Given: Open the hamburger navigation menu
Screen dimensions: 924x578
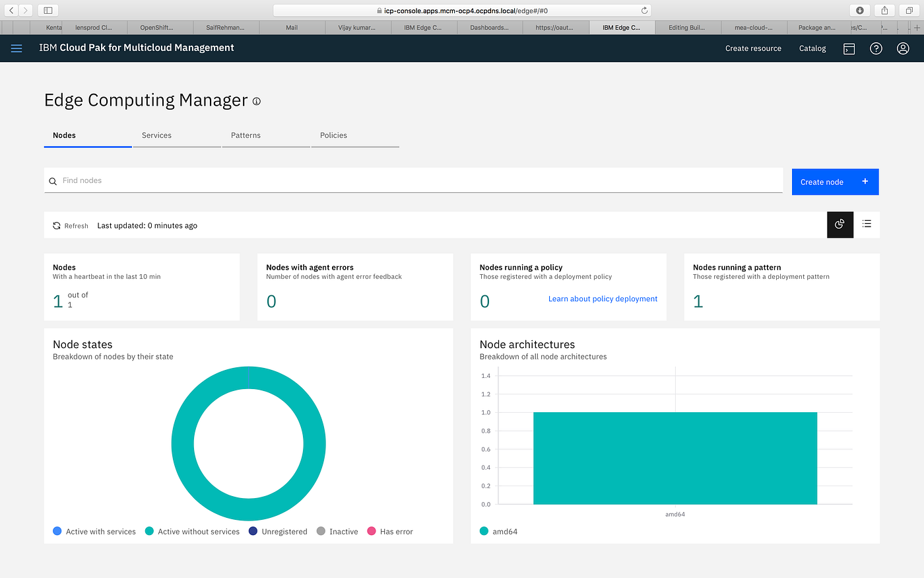Looking at the screenshot, I should [x=16, y=48].
